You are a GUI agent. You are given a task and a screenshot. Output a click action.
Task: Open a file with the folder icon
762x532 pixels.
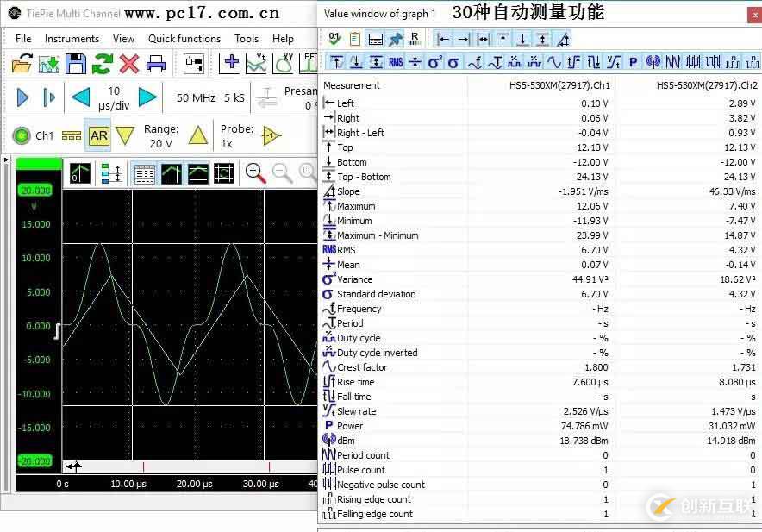[22, 64]
